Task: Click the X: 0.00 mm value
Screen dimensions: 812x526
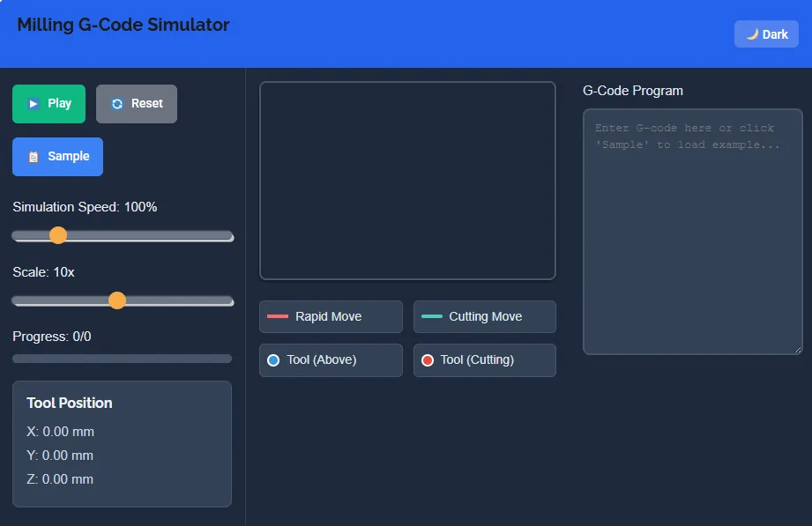Action: click(x=61, y=432)
